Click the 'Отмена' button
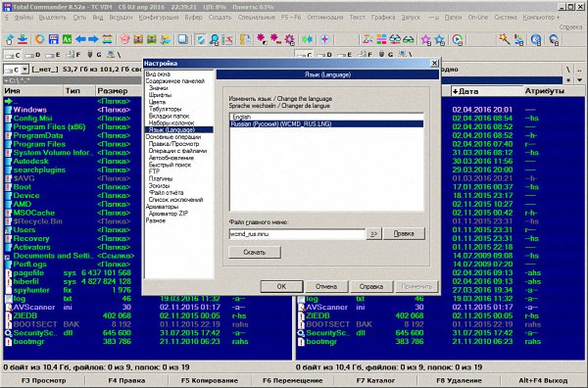588x388 pixels. [326, 286]
